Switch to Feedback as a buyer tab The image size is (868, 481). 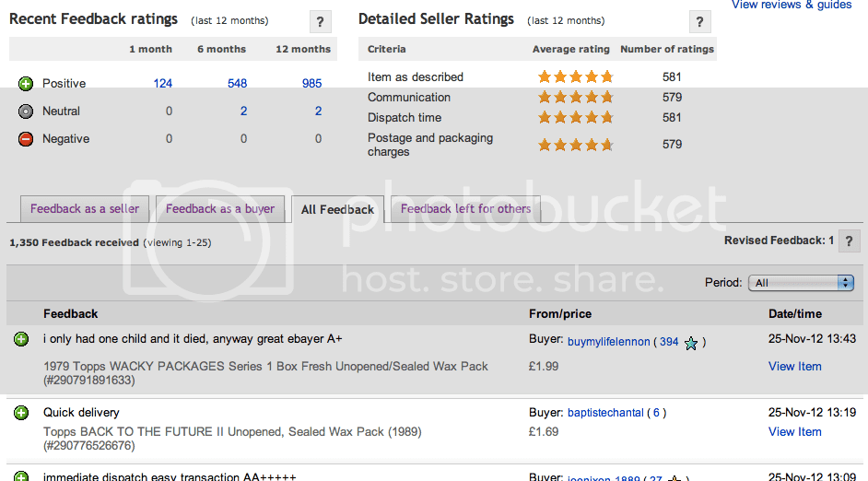pyautogui.click(x=220, y=209)
